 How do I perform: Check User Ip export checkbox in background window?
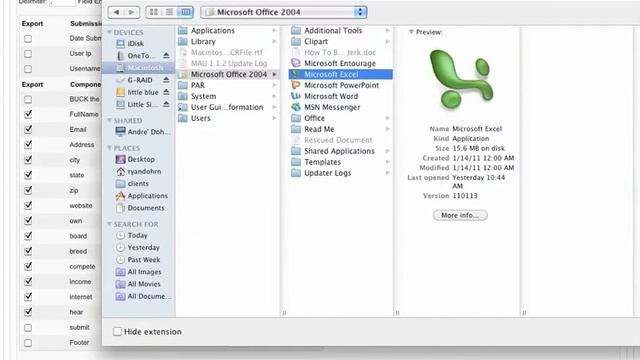click(28, 54)
